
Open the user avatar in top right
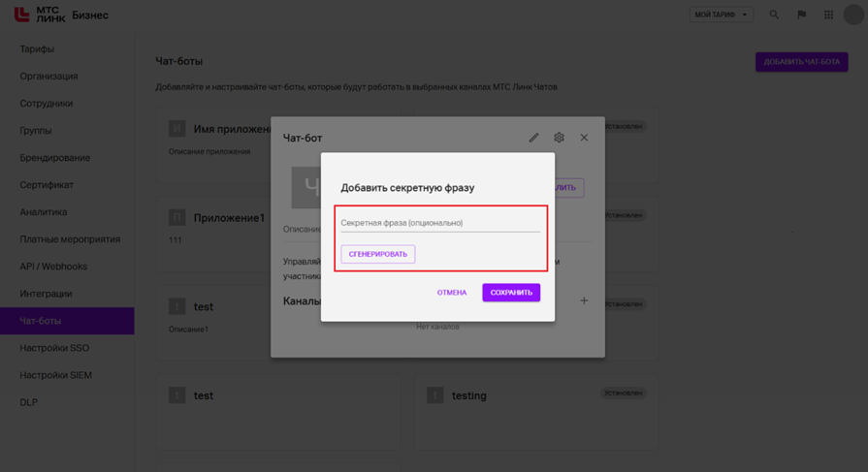[x=853, y=15]
